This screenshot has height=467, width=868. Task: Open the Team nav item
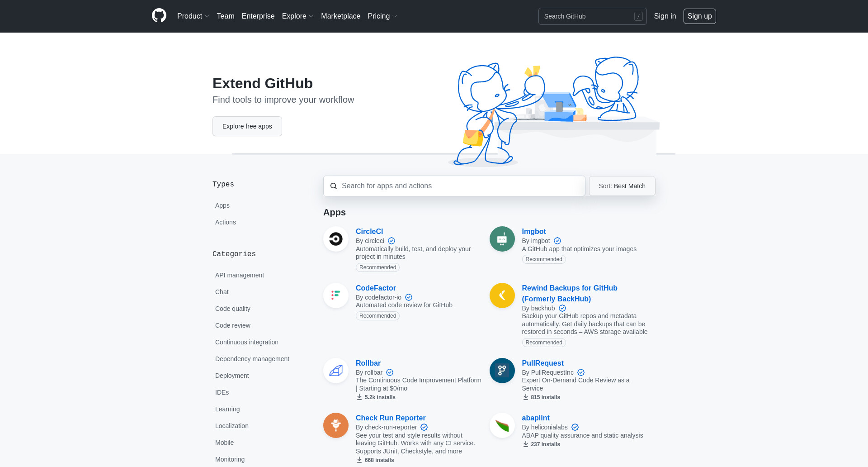[226, 16]
